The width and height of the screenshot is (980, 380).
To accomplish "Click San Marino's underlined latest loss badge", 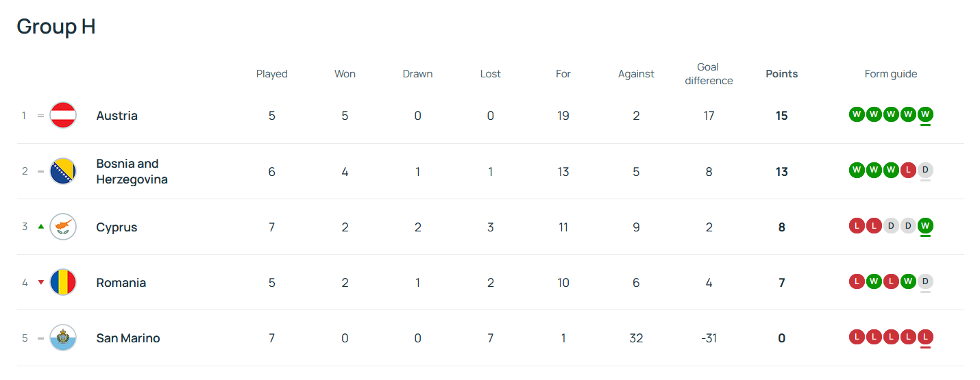I will [x=925, y=336].
